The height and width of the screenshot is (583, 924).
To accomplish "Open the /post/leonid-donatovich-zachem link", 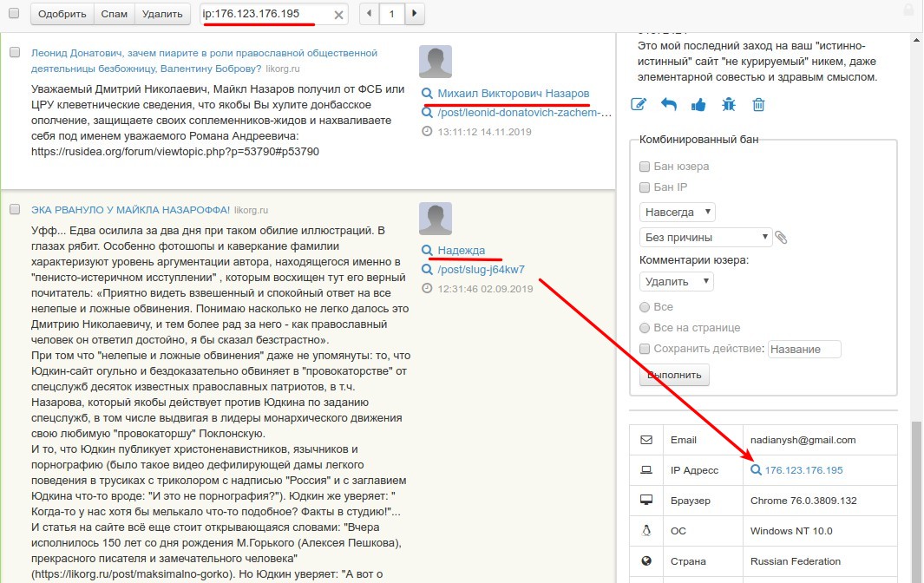I will [524, 113].
